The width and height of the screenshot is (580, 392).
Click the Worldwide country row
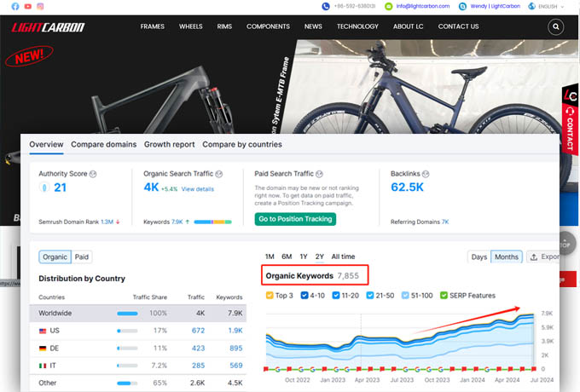[137, 314]
